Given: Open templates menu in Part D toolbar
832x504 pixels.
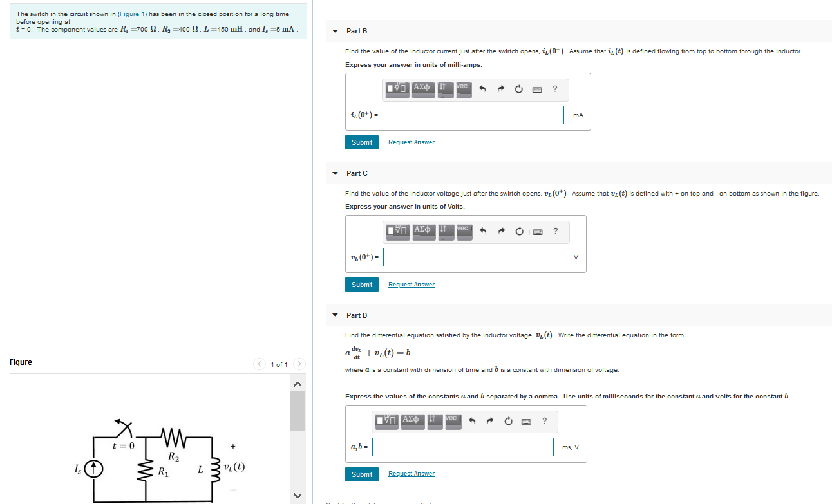Looking at the screenshot, I should point(386,422).
